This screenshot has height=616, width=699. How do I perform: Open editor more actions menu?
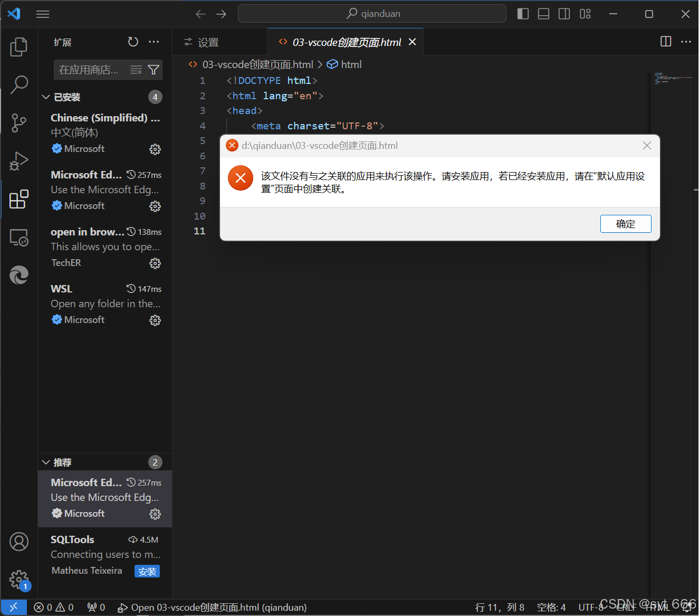(x=686, y=42)
